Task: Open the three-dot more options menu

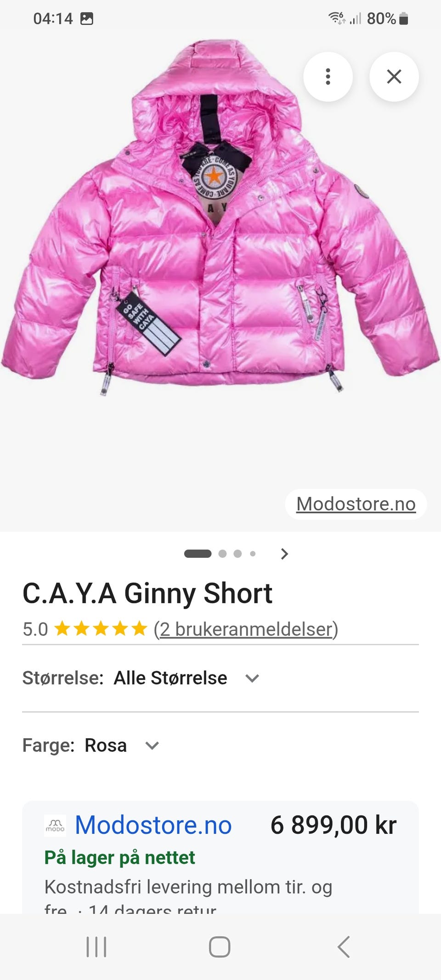Action: [x=328, y=76]
